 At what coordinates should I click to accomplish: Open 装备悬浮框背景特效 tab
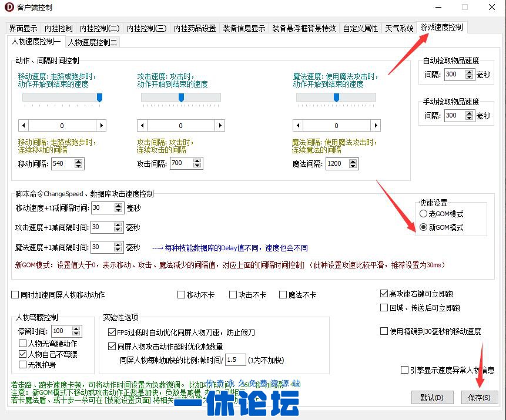click(304, 28)
